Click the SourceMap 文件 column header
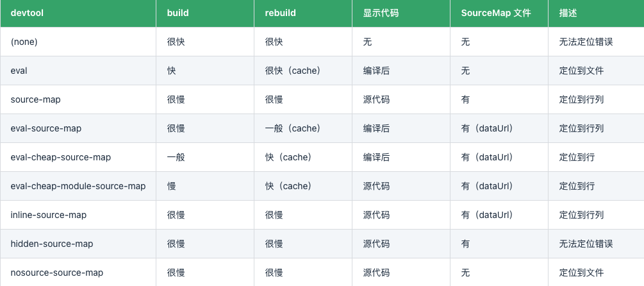Image resolution: width=644 pixels, height=286 pixels. pos(496,13)
